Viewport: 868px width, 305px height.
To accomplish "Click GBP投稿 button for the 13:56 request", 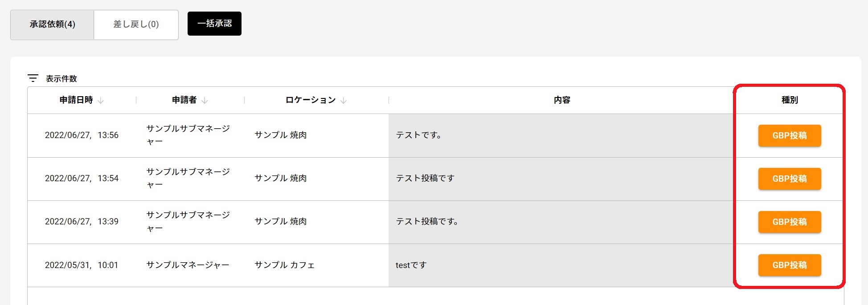I will (789, 135).
